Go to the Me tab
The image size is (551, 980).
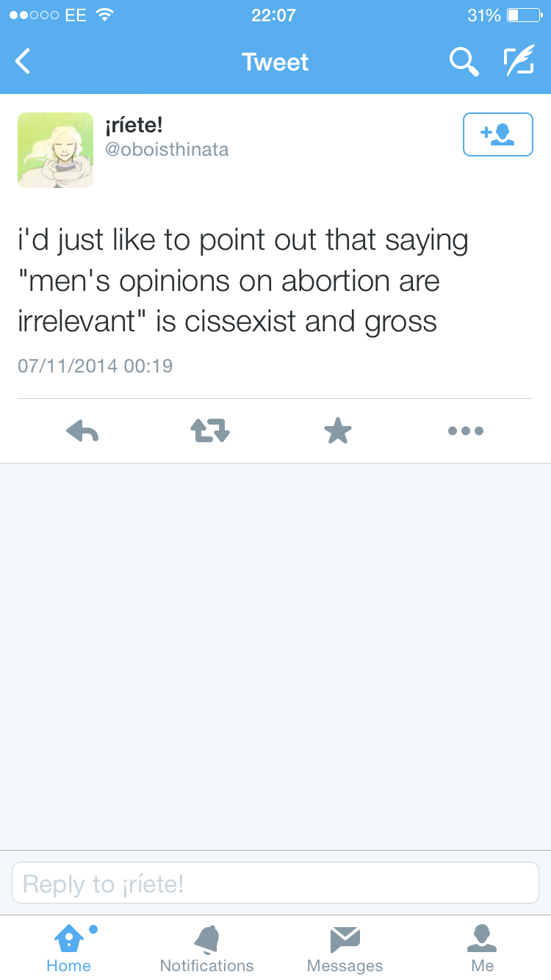click(482, 948)
